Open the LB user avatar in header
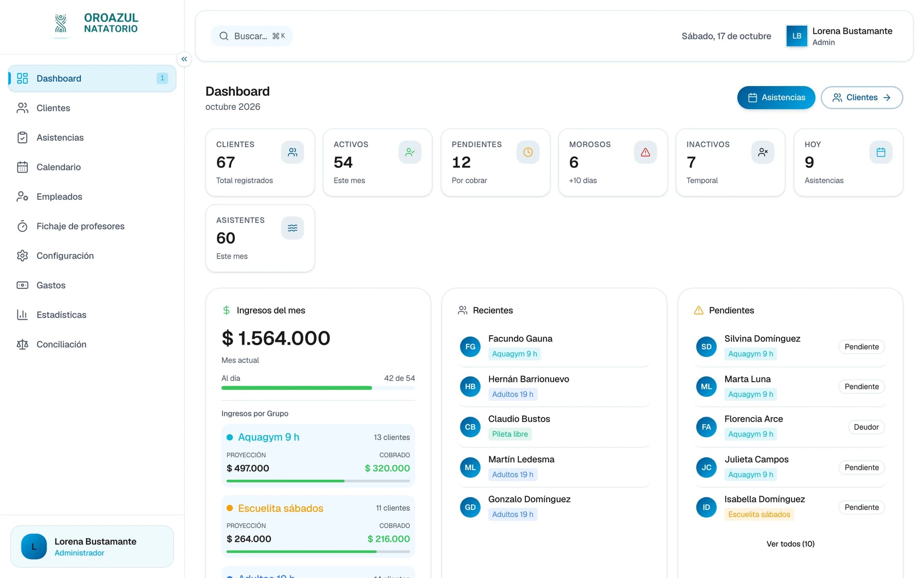924x578 pixels. [x=797, y=36]
